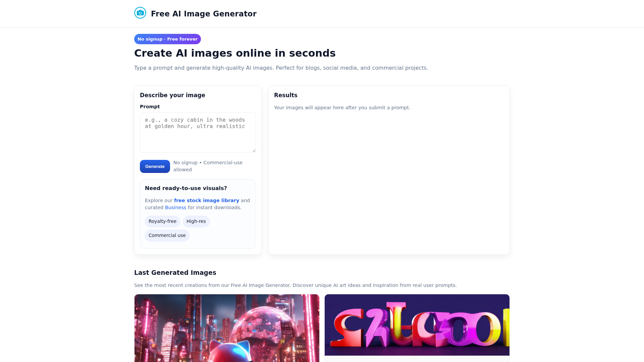Click the prompt textarea resize handle

[x=254, y=150]
